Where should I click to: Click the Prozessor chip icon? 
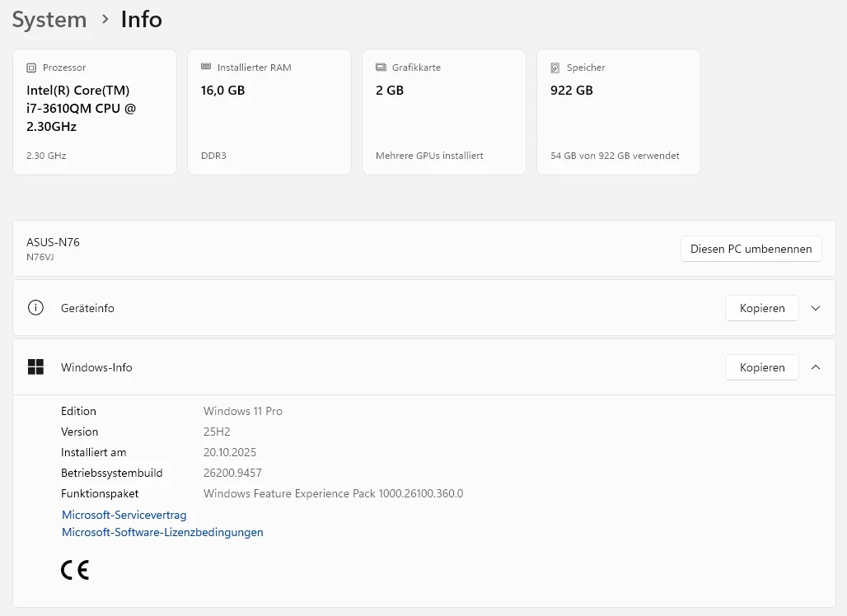(x=31, y=68)
